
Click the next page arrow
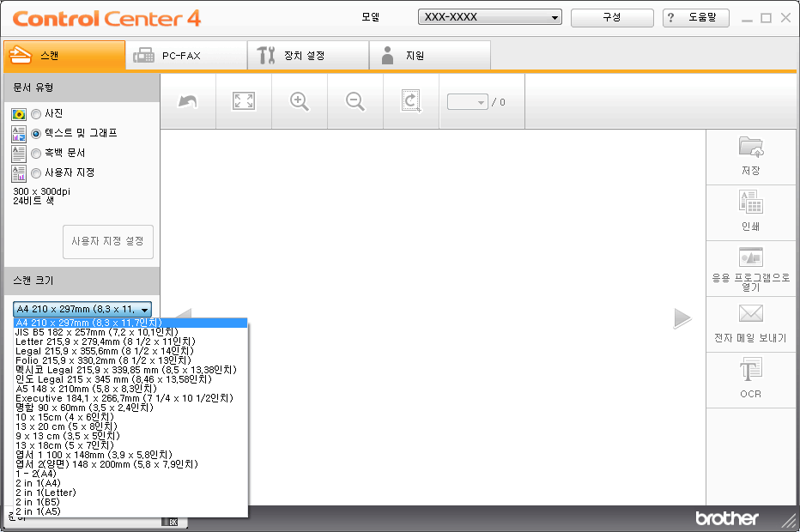click(682, 318)
